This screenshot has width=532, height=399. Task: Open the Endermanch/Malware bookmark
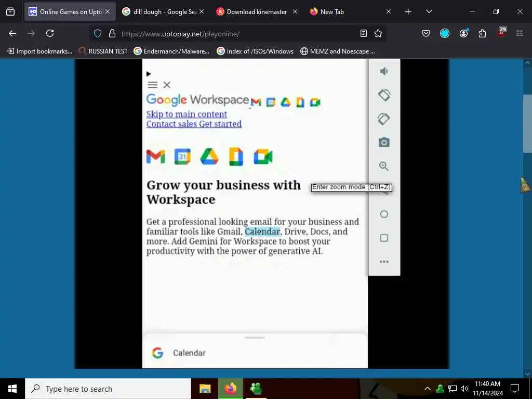pyautogui.click(x=171, y=51)
